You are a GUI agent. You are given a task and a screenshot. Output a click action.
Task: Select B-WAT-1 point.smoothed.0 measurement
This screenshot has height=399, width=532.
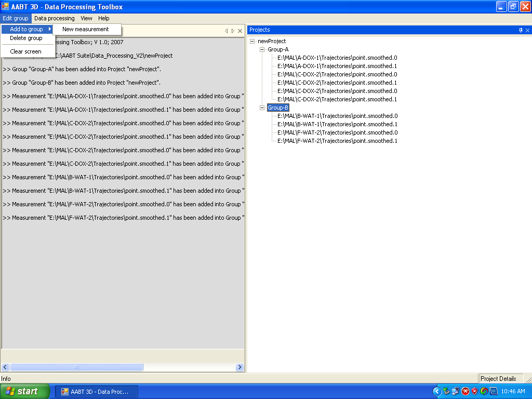pos(337,116)
